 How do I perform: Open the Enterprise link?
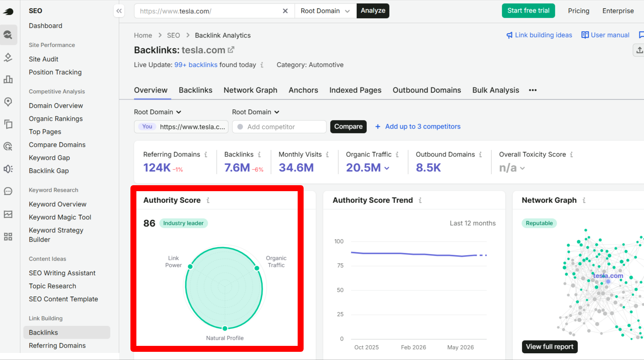click(618, 11)
